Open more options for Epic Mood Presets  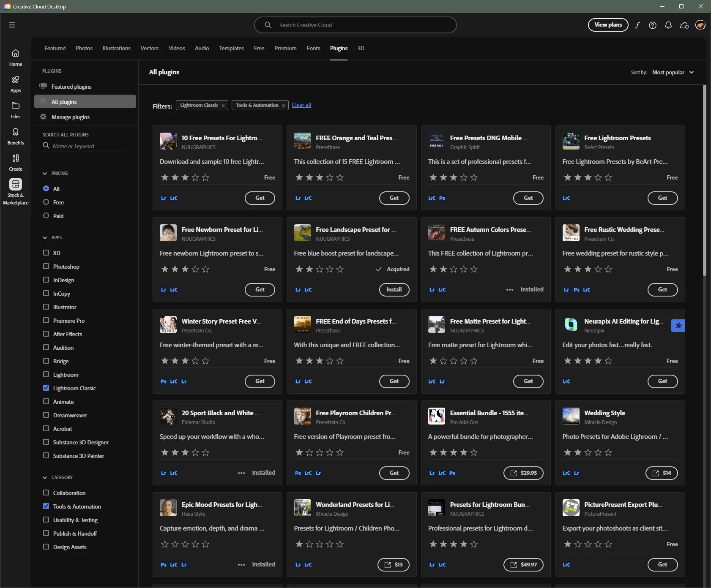pos(241,565)
